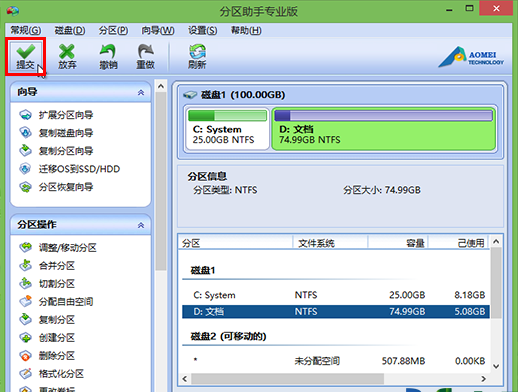Viewport: 518px width, 392px height.
Task: Launch 迁移OS到SSD/HDD wizard
Action: 69,169
